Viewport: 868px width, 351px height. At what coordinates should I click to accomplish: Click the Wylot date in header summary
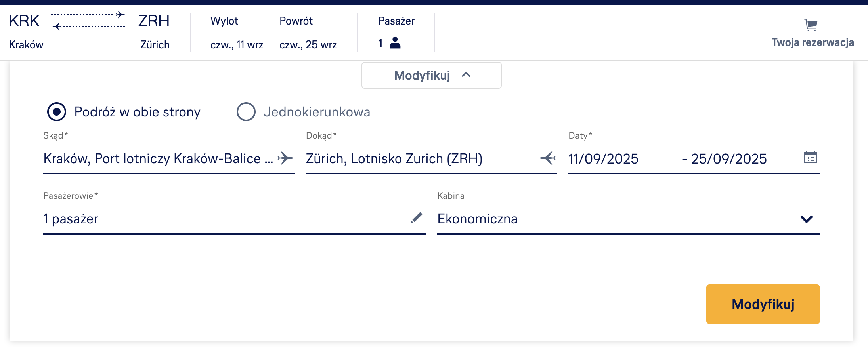pyautogui.click(x=237, y=45)
